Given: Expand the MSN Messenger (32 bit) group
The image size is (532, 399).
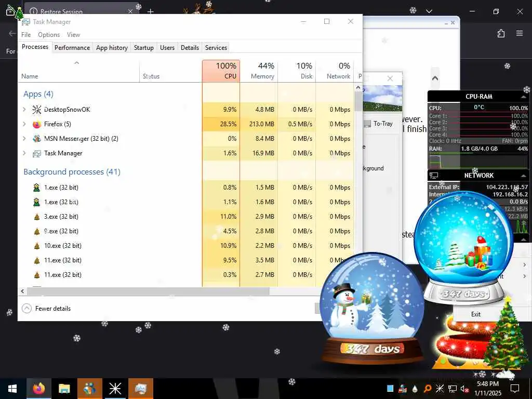Looking at the screenshot, I should (24, 138).
